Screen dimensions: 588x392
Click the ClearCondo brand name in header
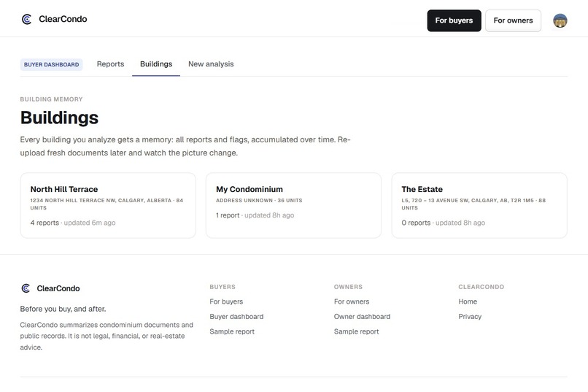pos(63,19)
